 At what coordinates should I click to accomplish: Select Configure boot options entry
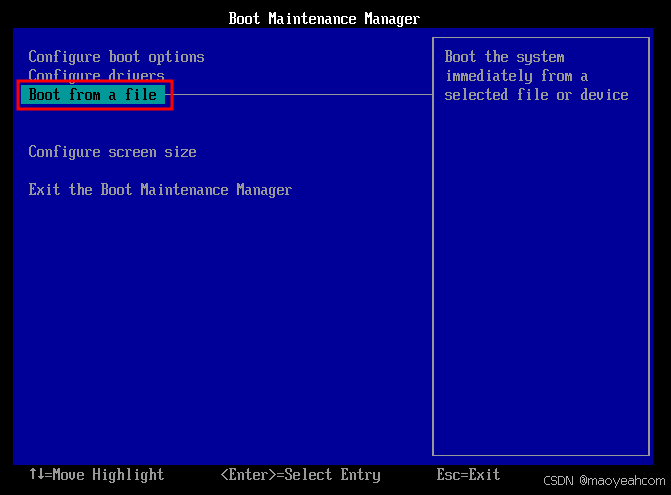point(116,57)
